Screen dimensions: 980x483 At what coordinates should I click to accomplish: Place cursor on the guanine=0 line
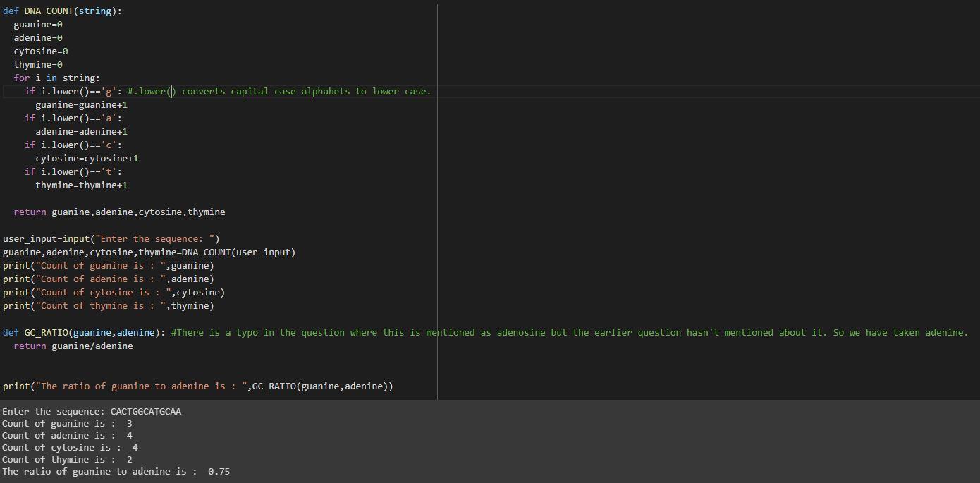click(x=38, y=25)
